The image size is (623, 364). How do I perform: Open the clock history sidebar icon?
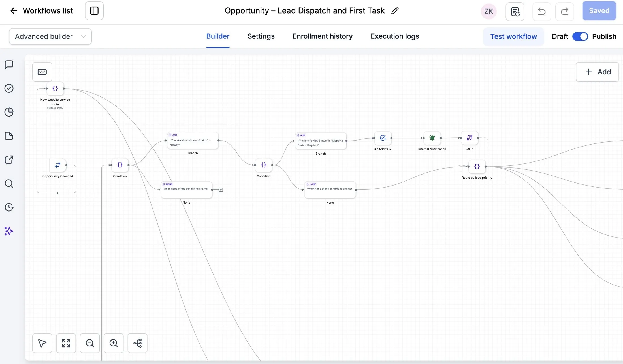pos(9,207)
